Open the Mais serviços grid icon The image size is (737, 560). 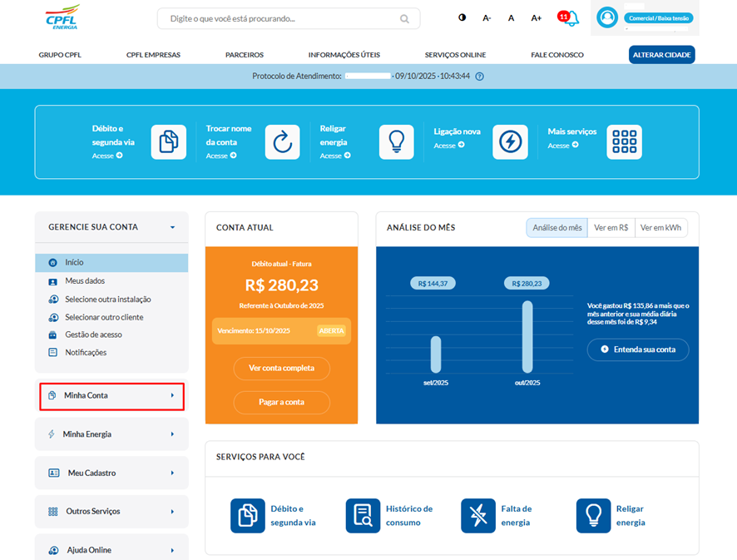click(624, 142)
